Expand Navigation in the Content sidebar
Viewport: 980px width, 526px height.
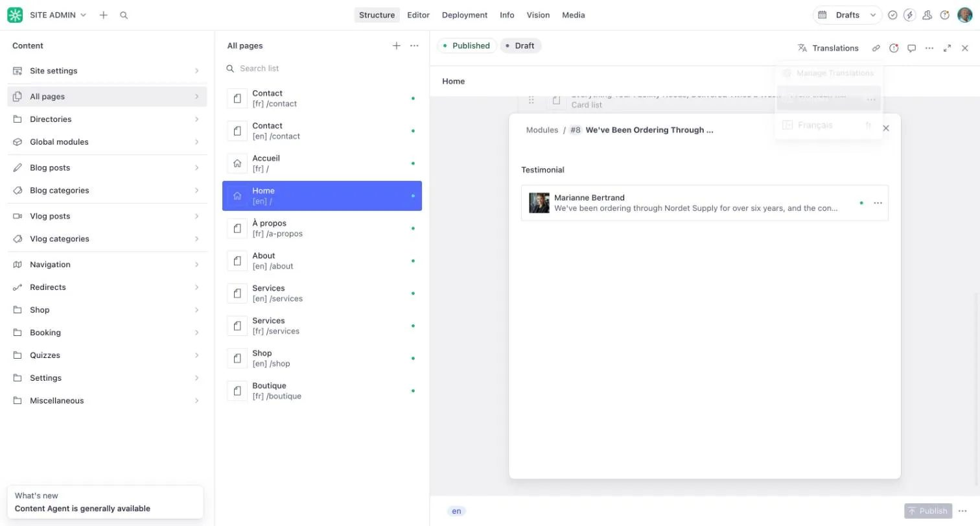point(107,265)
